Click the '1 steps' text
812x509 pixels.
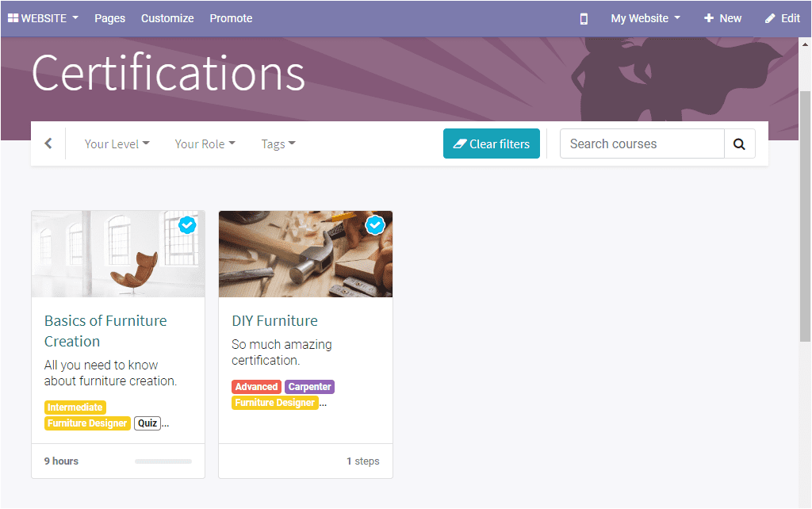pos(363,461)
